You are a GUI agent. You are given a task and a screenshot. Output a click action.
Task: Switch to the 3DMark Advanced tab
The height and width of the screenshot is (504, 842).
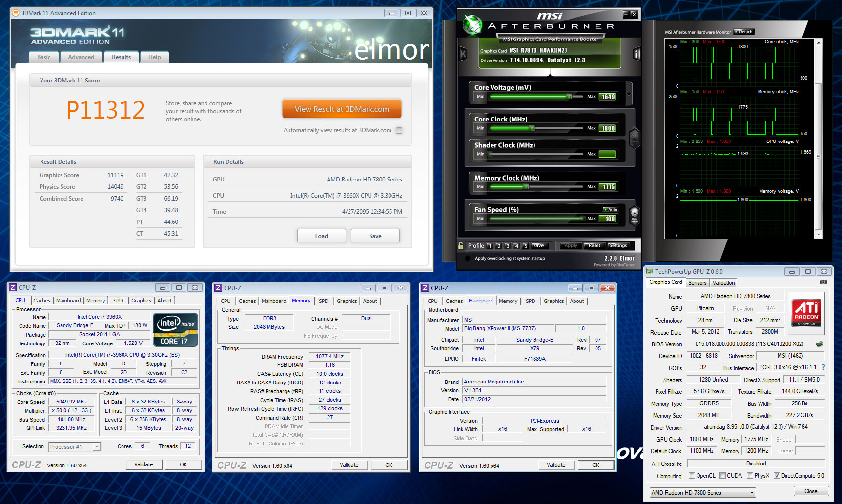point(81,57)
